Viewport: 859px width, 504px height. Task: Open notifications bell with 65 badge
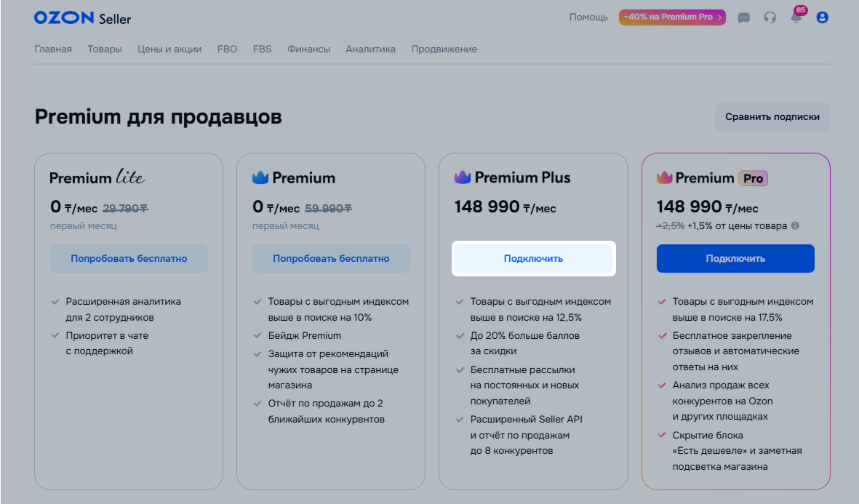point(796,17)
